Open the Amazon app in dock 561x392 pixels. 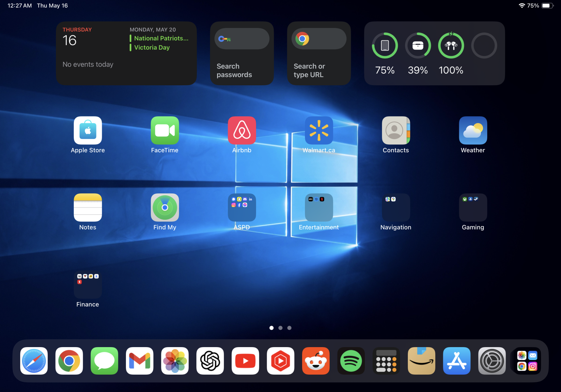click(421, 361)
